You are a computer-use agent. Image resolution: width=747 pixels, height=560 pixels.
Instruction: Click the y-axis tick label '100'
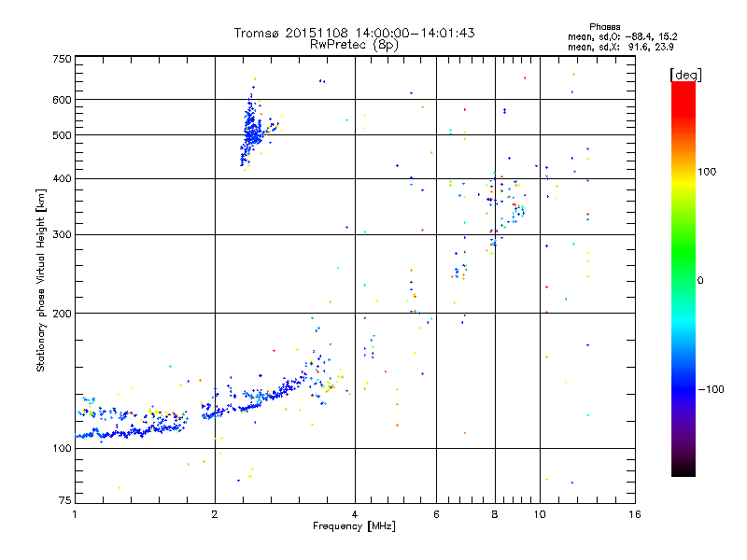[x=62, y=448]
